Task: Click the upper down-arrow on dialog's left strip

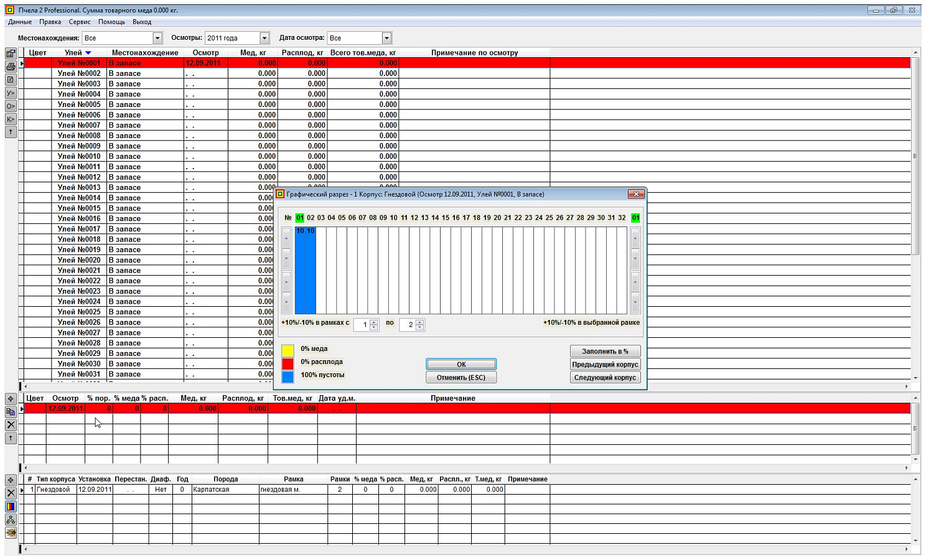Action: 286,258
